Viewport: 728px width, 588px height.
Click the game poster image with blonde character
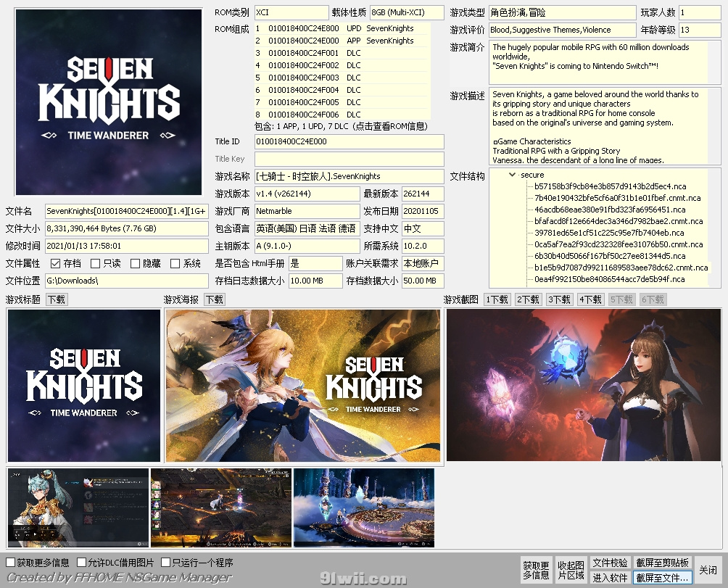302,386
